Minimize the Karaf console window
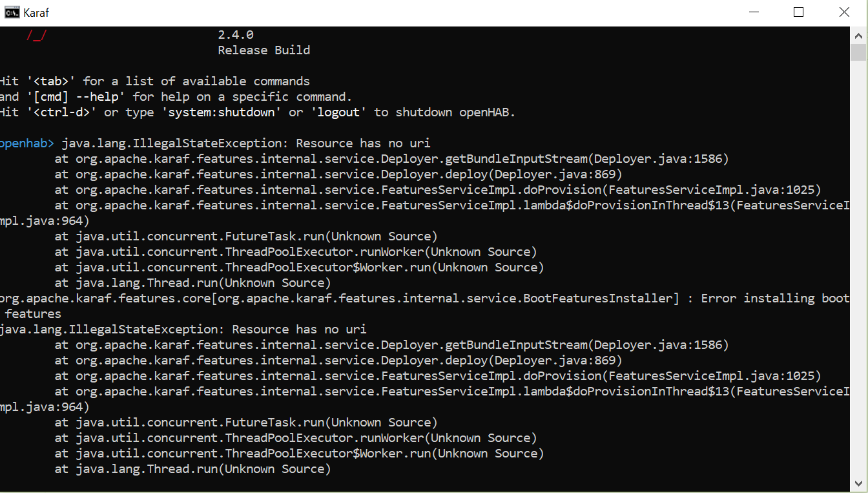 pos(754,12)
